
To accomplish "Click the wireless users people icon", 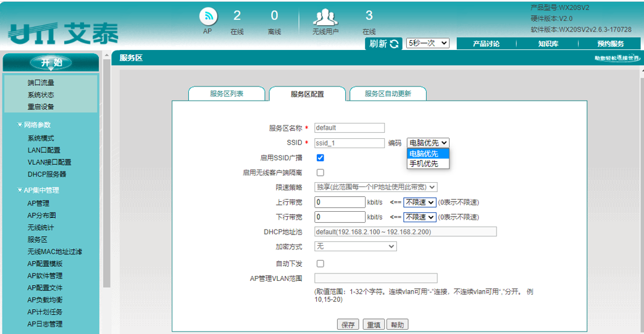I will (326, 17).
